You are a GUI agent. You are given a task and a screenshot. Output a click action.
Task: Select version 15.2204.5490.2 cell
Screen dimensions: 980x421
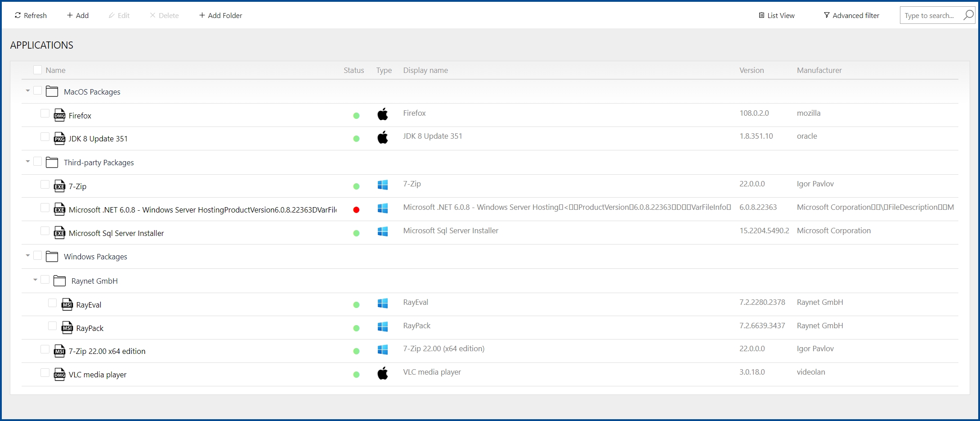click(764, 231)
